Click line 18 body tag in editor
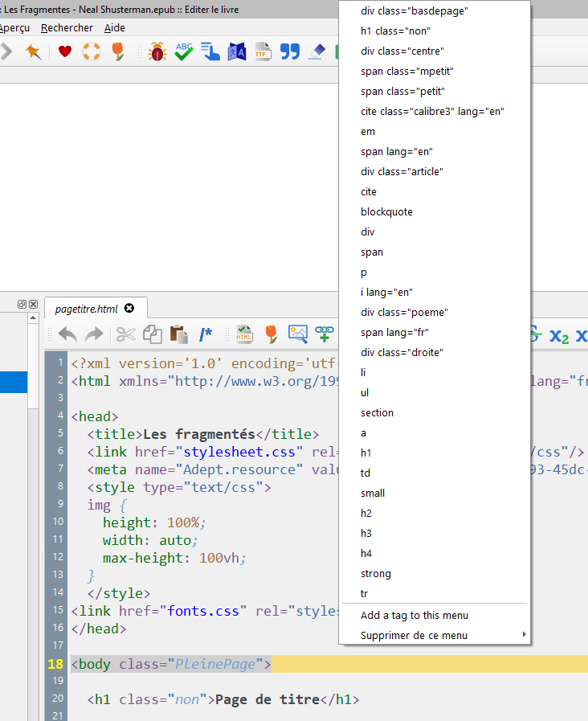The image size is (588, 721). [171, 664]
